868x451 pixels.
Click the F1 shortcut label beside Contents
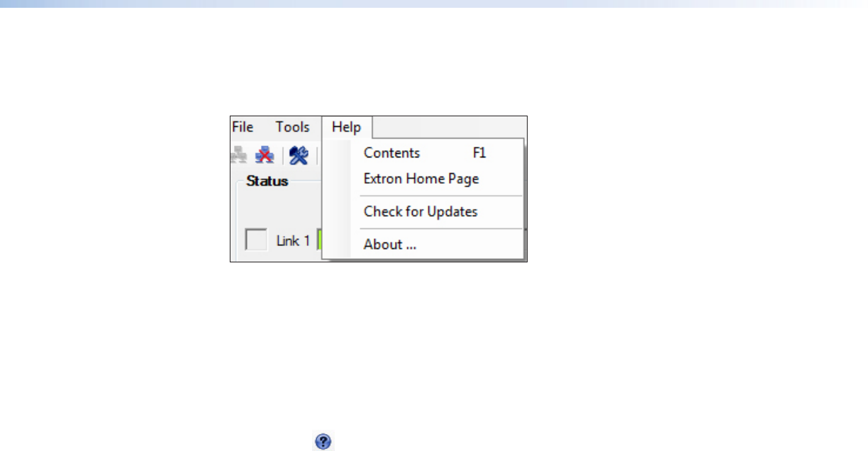(x=479, y=153)
